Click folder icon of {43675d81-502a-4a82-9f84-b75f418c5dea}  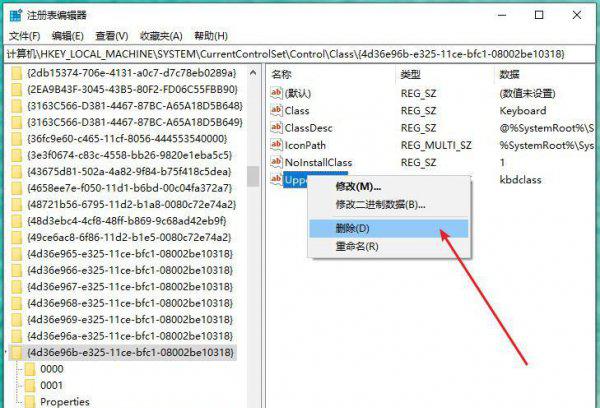pyautogui.click(x=16, y=171)
